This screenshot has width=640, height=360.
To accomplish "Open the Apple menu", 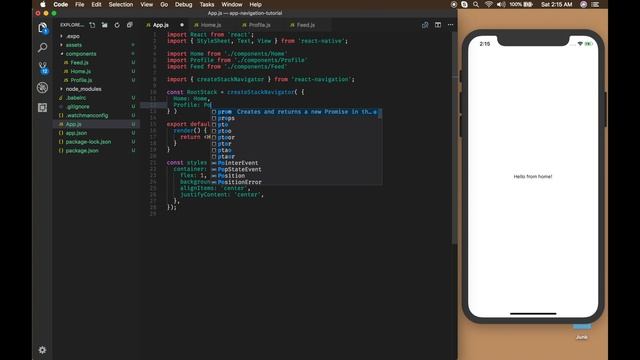I will point(42,4).
